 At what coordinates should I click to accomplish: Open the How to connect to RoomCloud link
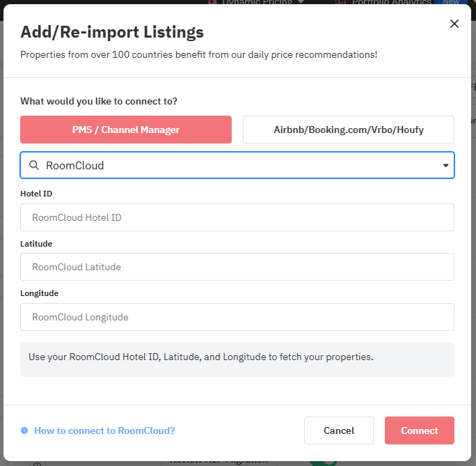point(104,430)
